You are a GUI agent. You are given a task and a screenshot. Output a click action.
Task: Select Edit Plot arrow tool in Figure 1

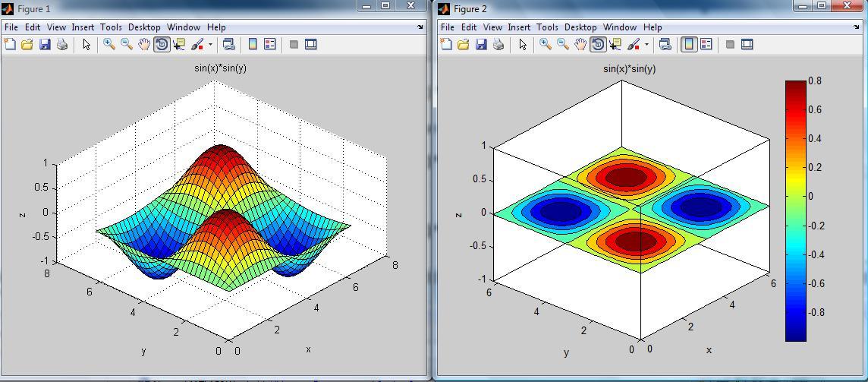(x=86, y=45)
